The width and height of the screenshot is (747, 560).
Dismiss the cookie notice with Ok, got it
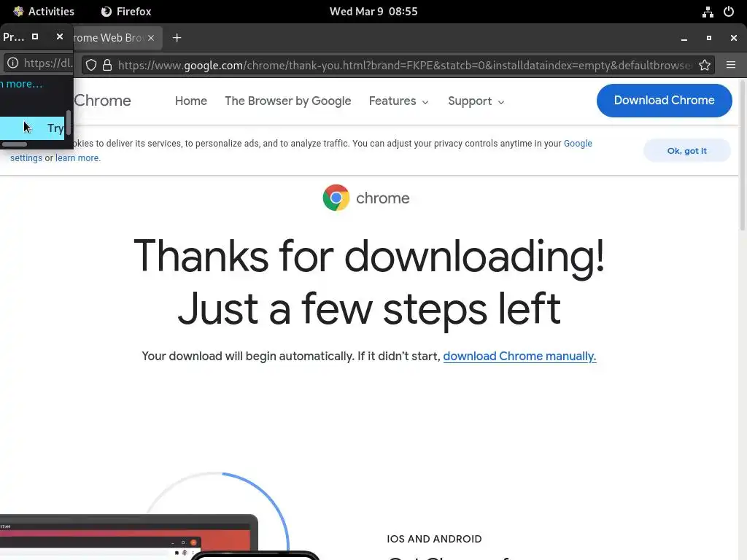(686, 151)
